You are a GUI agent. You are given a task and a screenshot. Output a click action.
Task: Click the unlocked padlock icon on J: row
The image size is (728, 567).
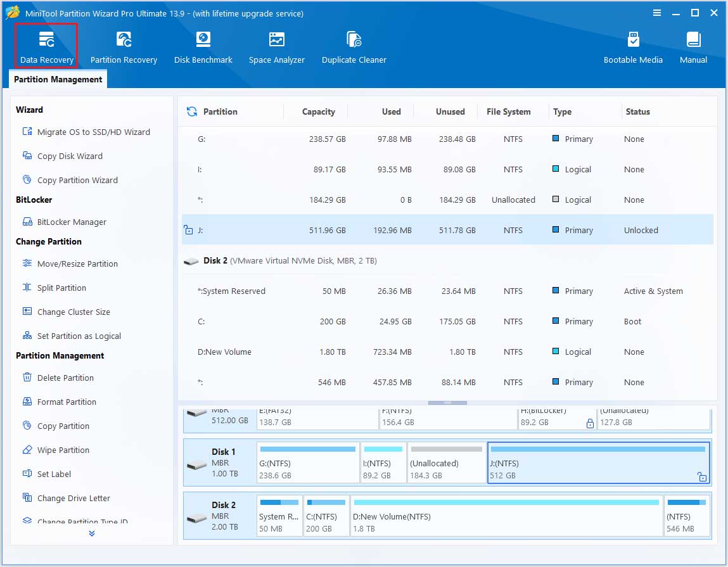pos(188,230)
